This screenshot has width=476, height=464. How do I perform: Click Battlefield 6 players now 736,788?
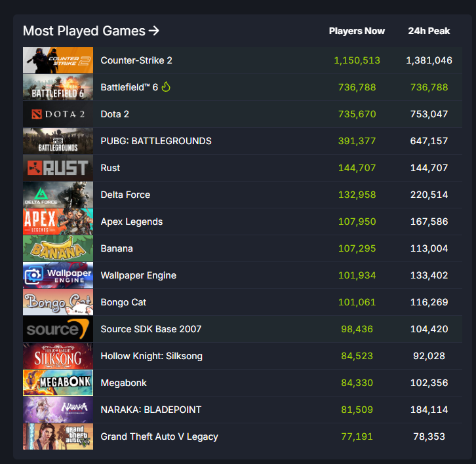coord(357,87)
